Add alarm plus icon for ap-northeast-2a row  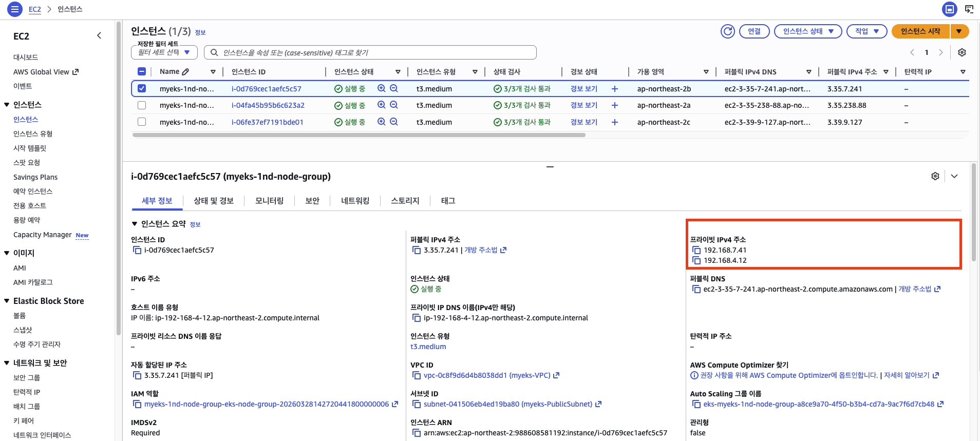614,105
